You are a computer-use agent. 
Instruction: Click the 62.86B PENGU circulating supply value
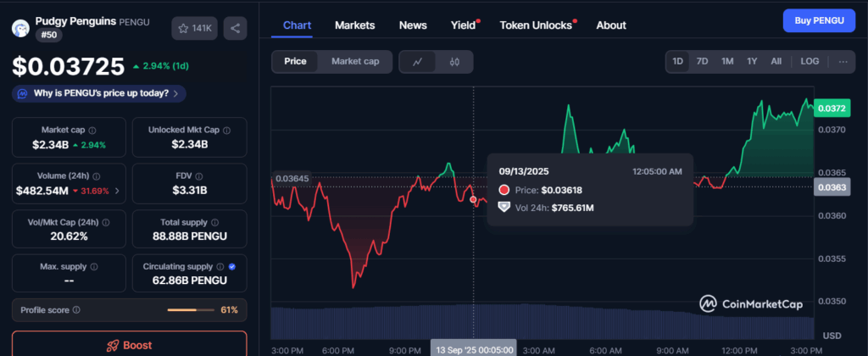click(x=190, y=281)
